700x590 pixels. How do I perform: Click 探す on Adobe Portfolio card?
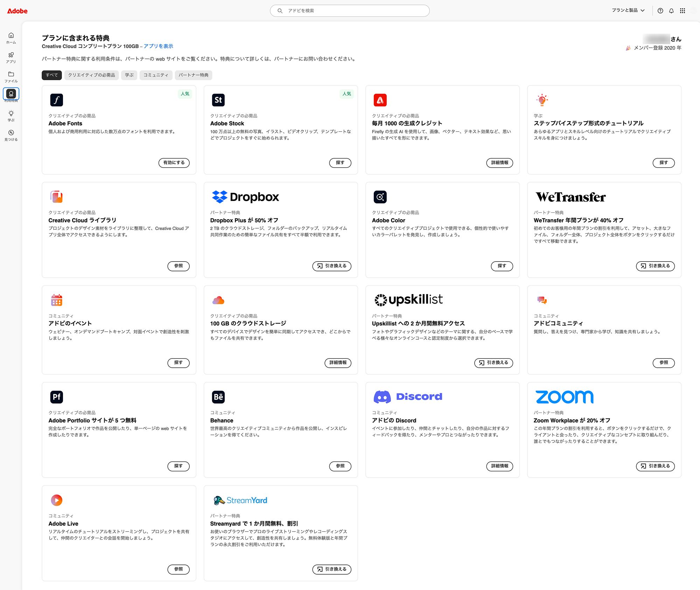click(178, 466)
